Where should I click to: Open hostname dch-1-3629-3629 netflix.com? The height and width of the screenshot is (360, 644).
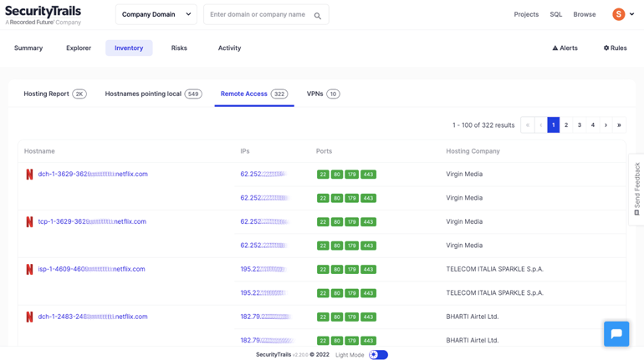point(93,174)
